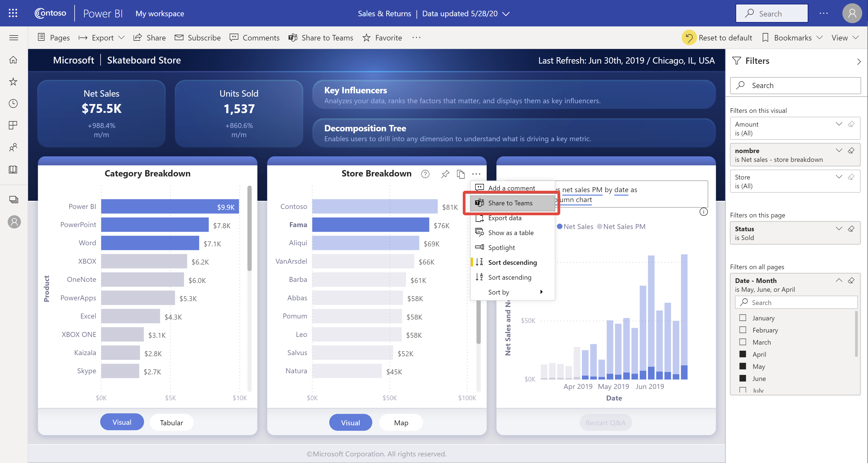Expand the nombre filter chevron
This screenshot has height=463, width=868.
tap(840, 150)
